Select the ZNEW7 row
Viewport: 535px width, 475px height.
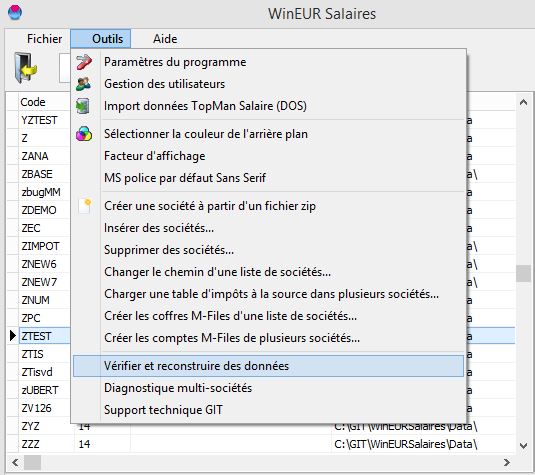coord(39,282)
